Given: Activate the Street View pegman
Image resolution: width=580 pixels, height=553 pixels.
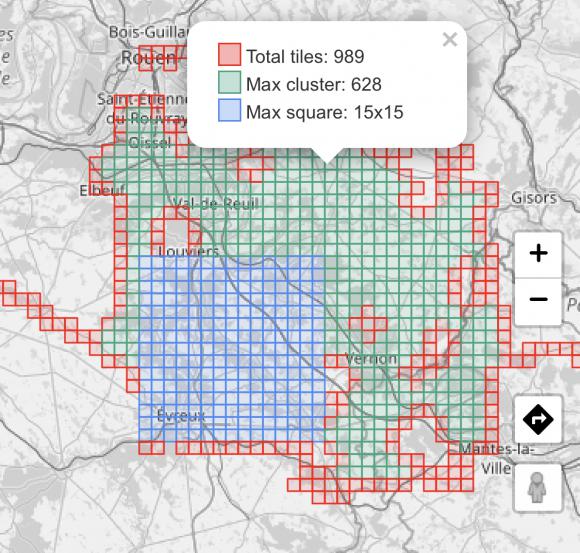Looking at the screenshot, I should [x=537, y=488].
